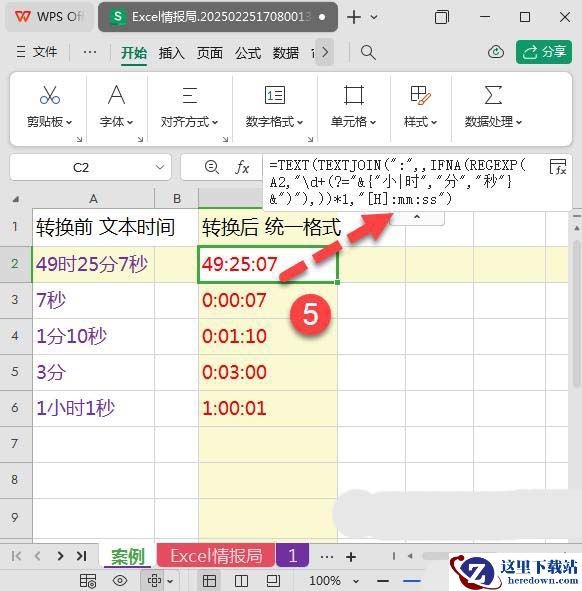Open the zoom percentage dropdown
The width and height of the screenshot is (582, 591).
(x=356, y=581)
